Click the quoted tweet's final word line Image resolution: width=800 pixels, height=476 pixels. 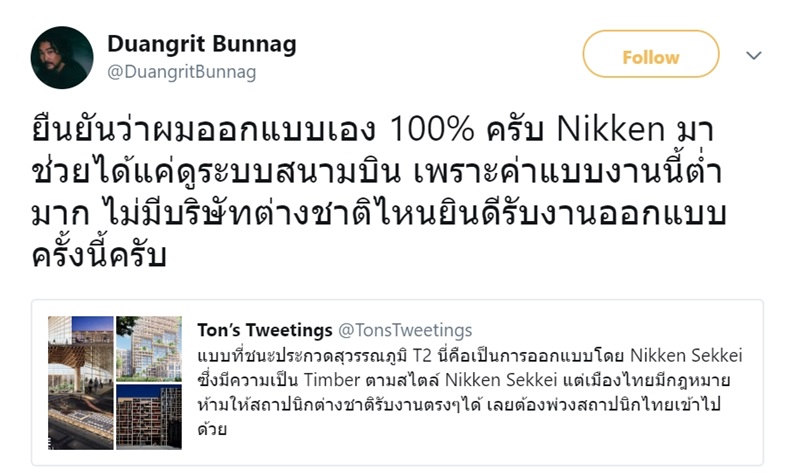point(210,431)
